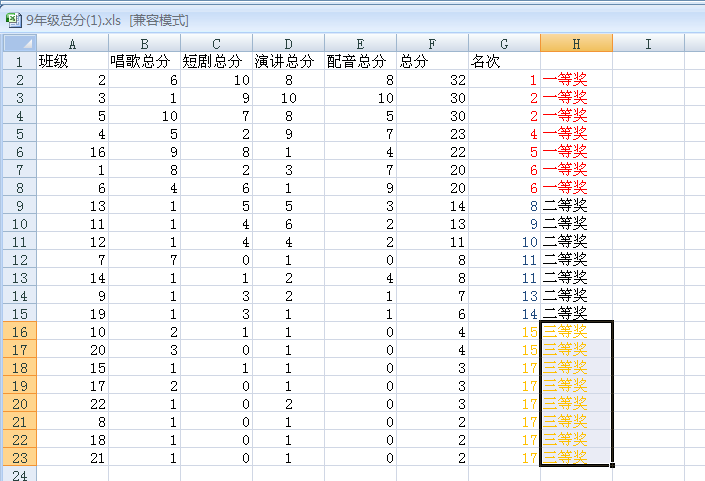Image resolution: width=705 pixels, height=481 pixels.
Task: Select the row 24 header
Action: click(18, 474)
